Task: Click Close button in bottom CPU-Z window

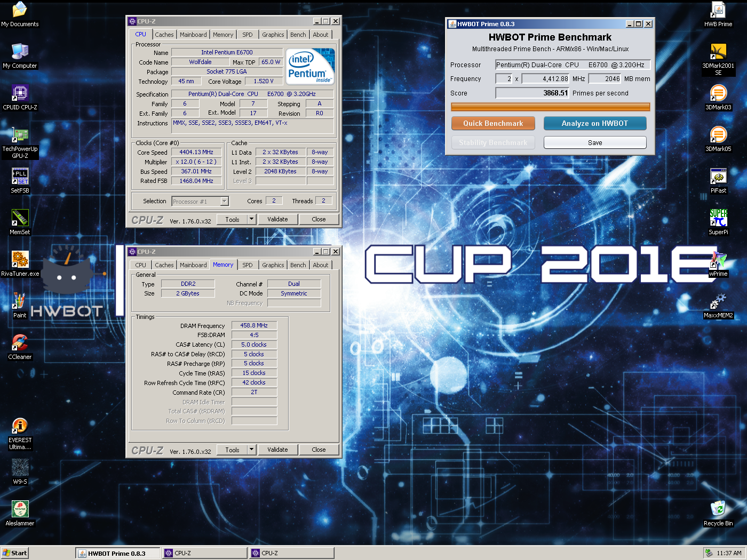Action: click(x=319, y=450)
